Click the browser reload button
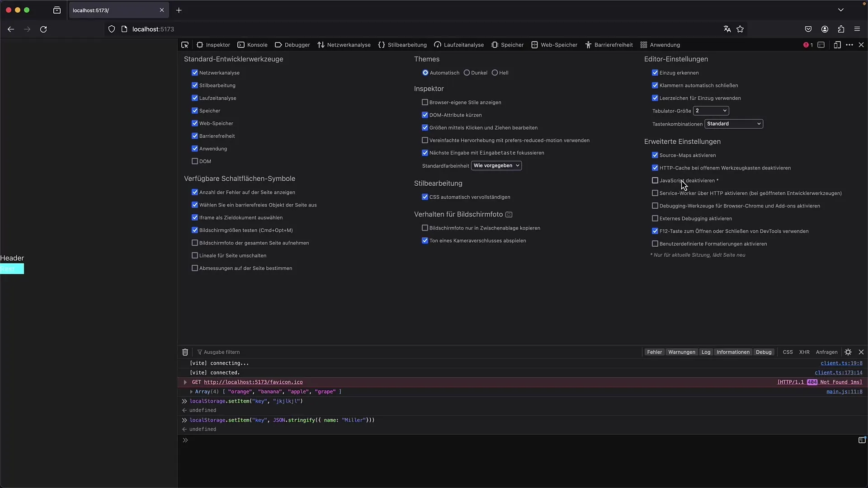 pos(43,29)
